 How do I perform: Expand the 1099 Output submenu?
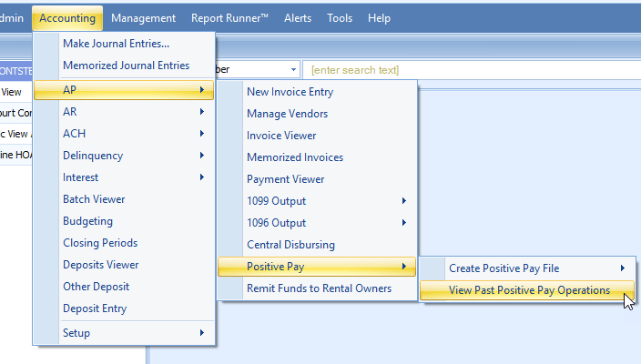(x=317, y=201)
